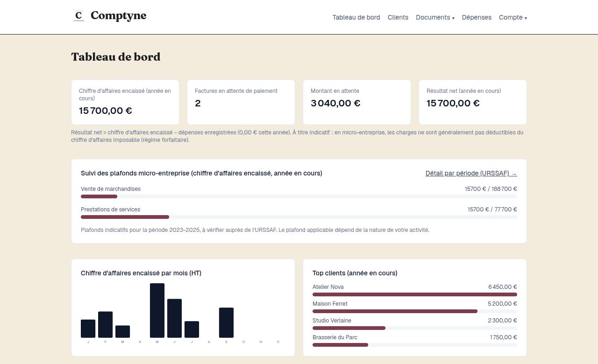Viewport: 598px width, 364px height.
Task: Select the July bar in the chart
Action: pyautogui.click(x=192, y=329)
